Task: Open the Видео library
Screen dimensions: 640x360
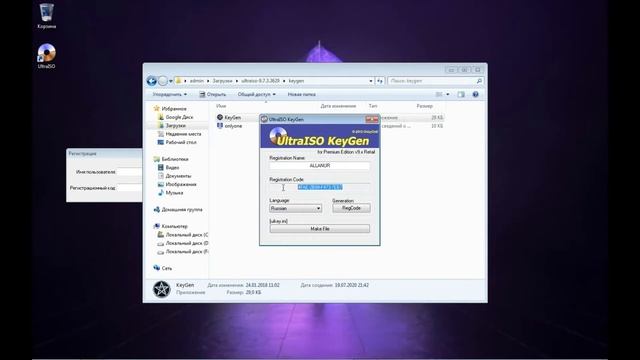Action: (x=172, y=167)
